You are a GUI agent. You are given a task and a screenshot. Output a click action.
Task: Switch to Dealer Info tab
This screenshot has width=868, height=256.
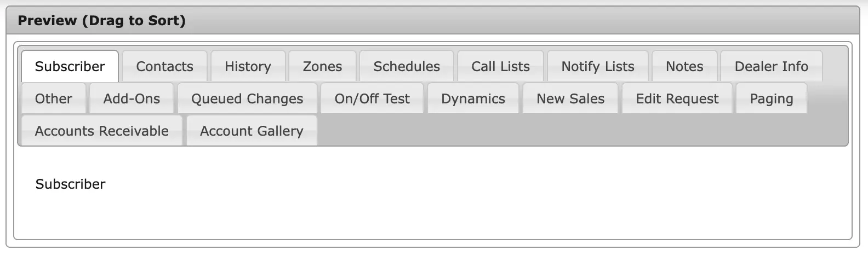tap(771, 66)
